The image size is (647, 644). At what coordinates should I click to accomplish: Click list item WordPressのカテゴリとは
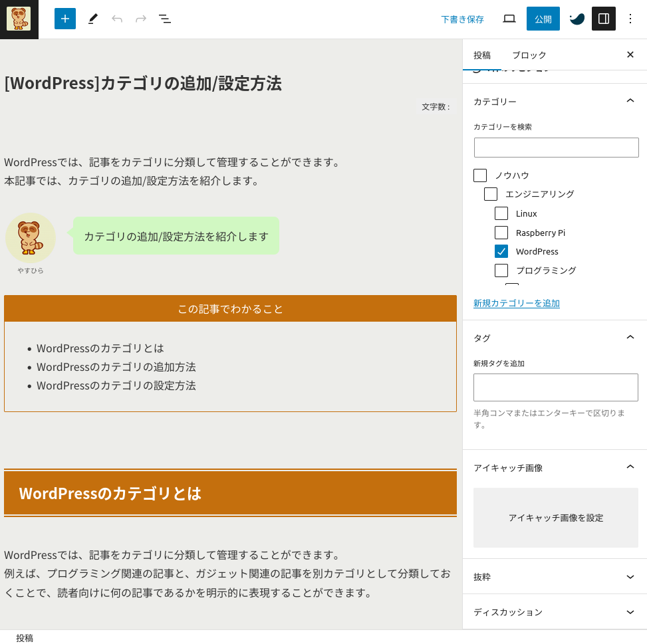point(100,348)
